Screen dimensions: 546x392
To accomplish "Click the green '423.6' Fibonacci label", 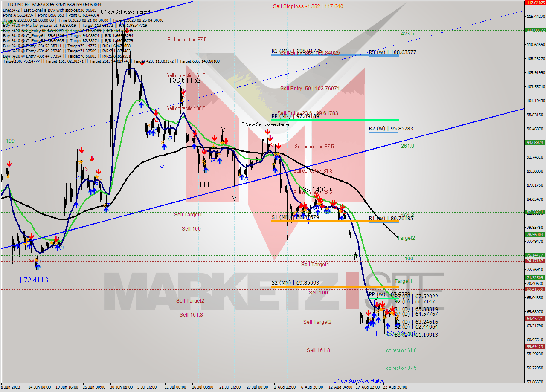I will (407, 34).
